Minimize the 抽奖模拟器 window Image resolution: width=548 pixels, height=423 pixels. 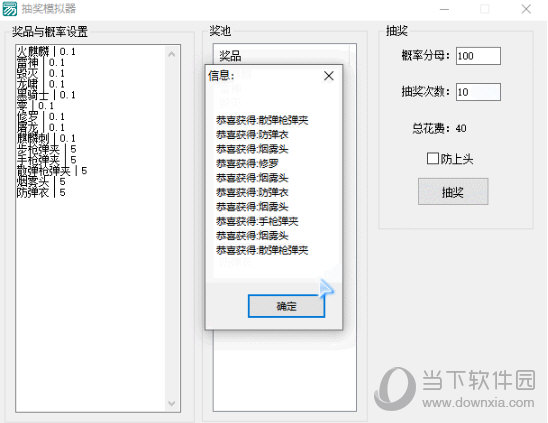pyautogui.click(x=445, y=9)
